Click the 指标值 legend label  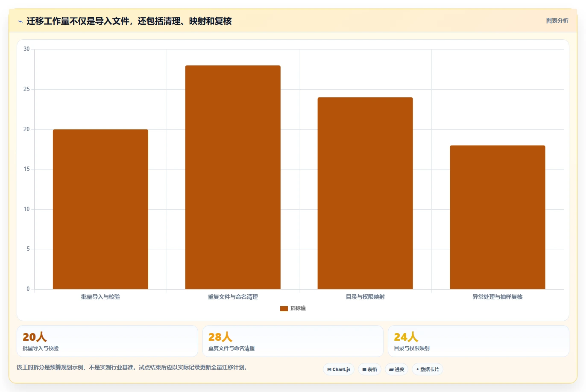coord(298,308)
